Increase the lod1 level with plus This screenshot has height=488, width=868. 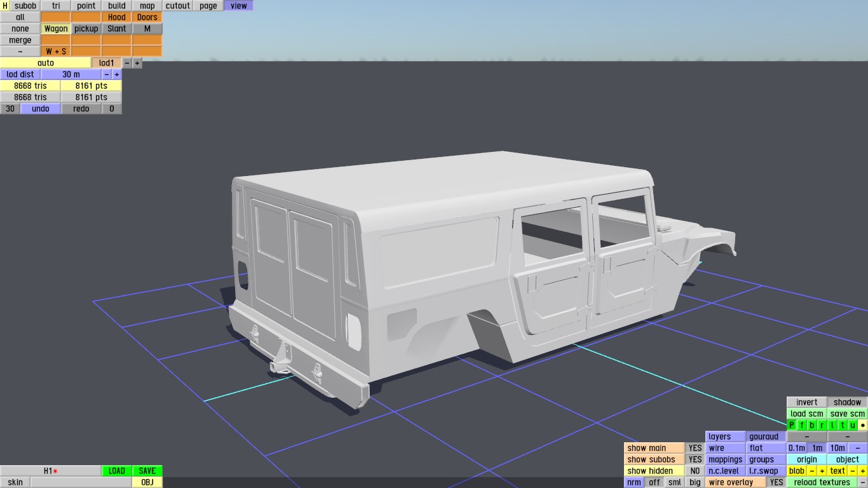137,63
